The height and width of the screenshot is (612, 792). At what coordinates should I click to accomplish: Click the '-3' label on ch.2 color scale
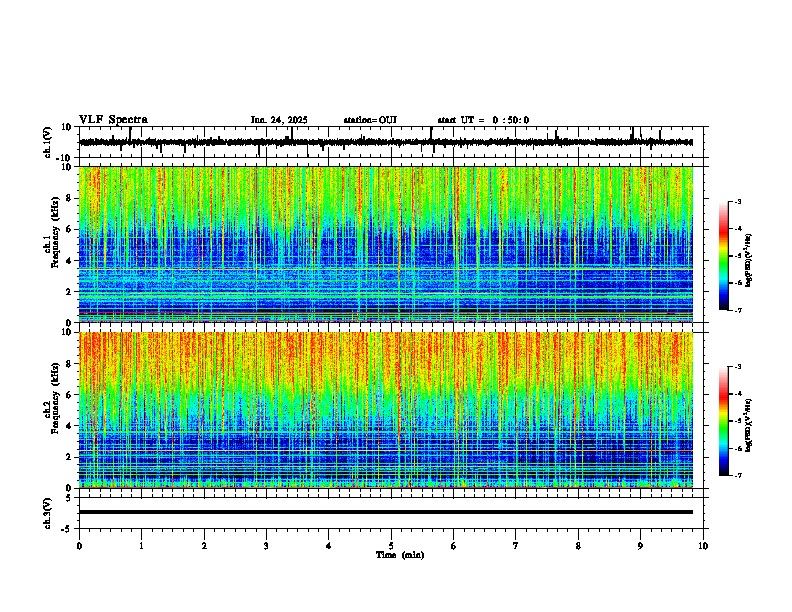(738, 367)
